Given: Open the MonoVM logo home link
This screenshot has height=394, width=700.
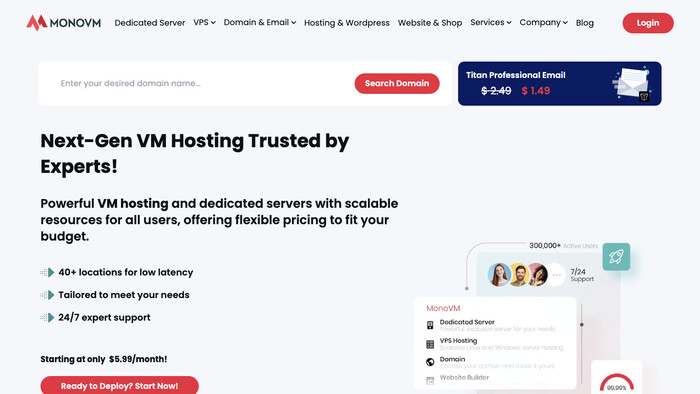Looking at the screenshot, I should point(63,22).
